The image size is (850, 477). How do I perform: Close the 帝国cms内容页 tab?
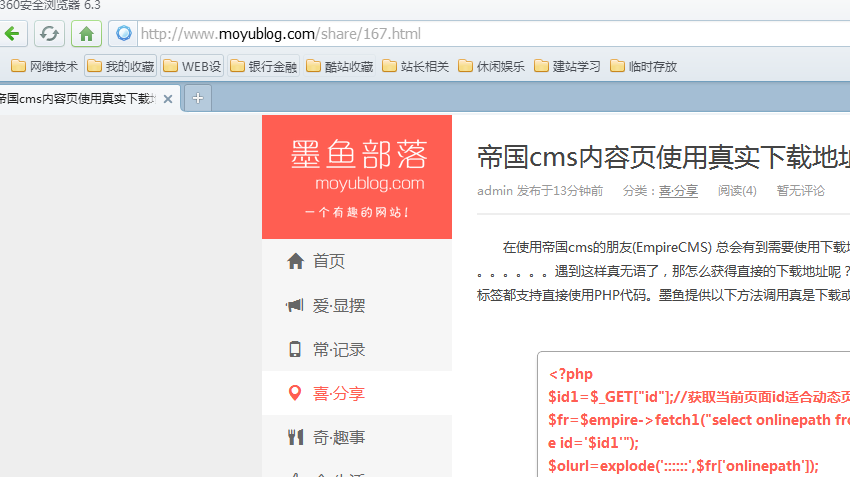[168, 99]
